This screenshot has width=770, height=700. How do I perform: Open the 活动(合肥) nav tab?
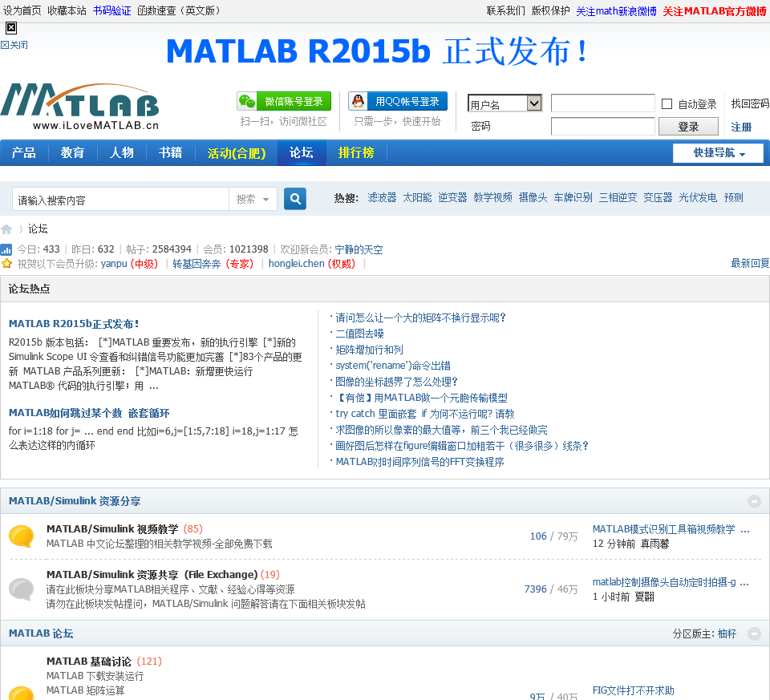237,153
